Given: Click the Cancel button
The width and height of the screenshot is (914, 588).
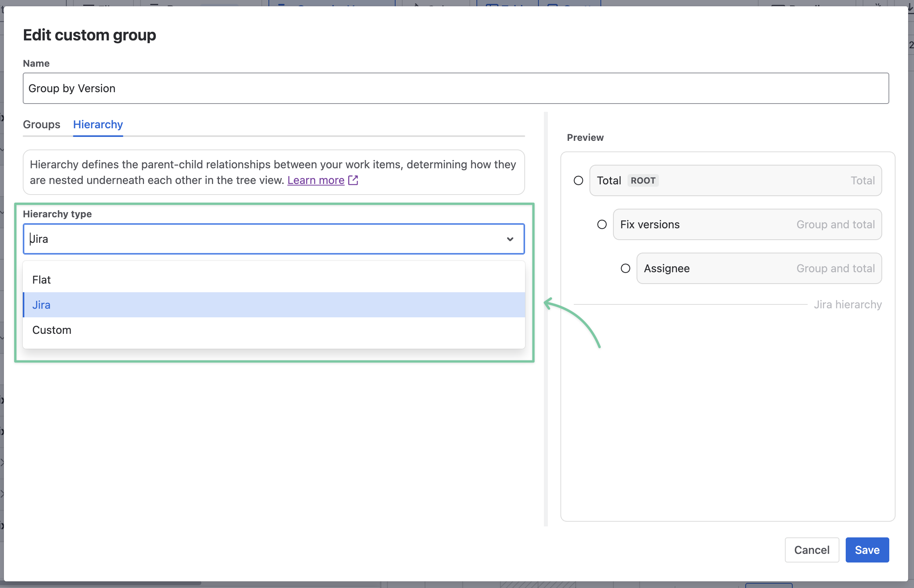Looking at the screenshot, I should [x=812, y=550].
